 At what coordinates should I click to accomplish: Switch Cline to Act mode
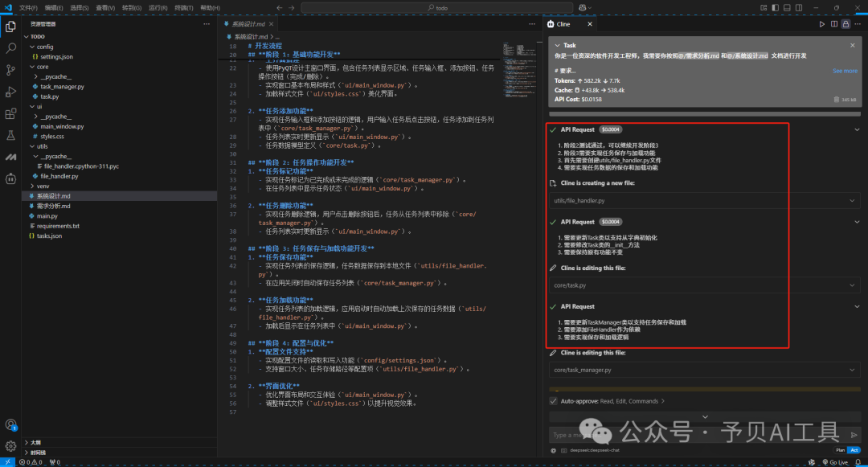(x=854, y=450)
